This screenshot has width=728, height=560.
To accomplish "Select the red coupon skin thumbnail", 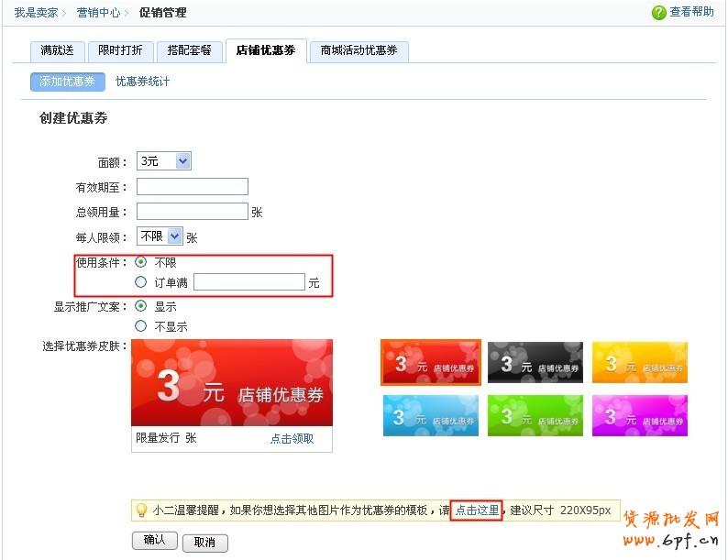I will (431, 363).
